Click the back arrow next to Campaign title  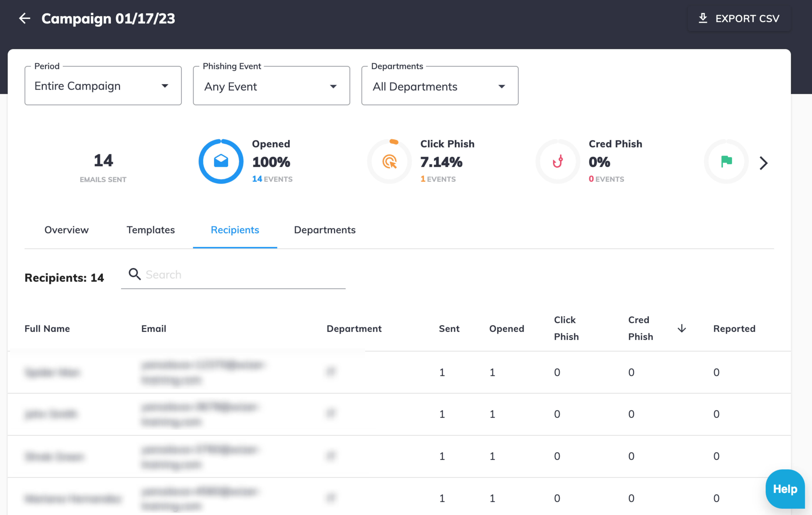coord(25,18)
